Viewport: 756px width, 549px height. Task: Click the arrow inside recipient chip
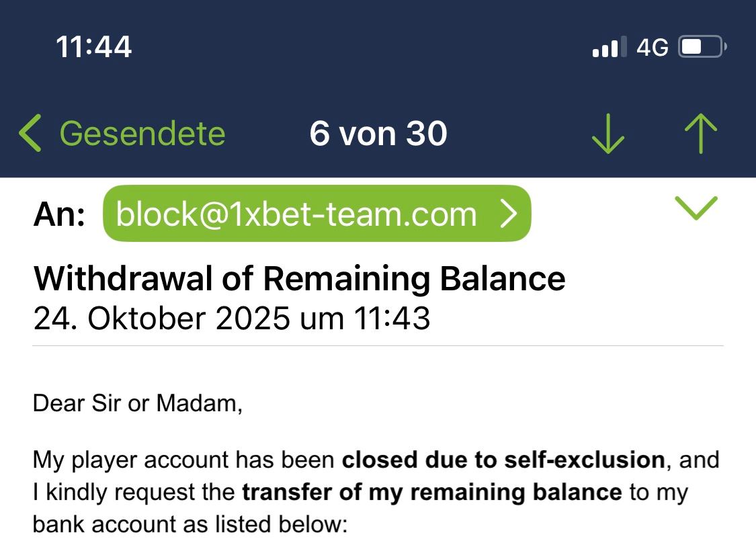click(509, 214)
